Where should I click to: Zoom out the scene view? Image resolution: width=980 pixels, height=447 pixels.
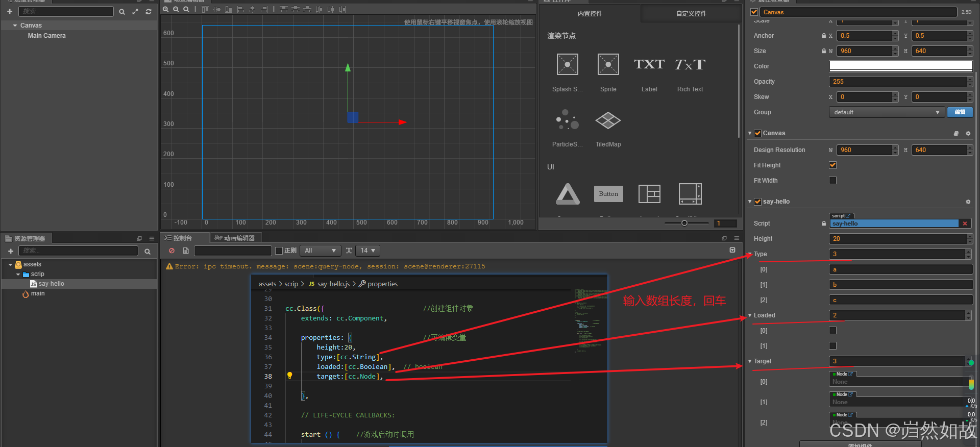tap(176, 9)
